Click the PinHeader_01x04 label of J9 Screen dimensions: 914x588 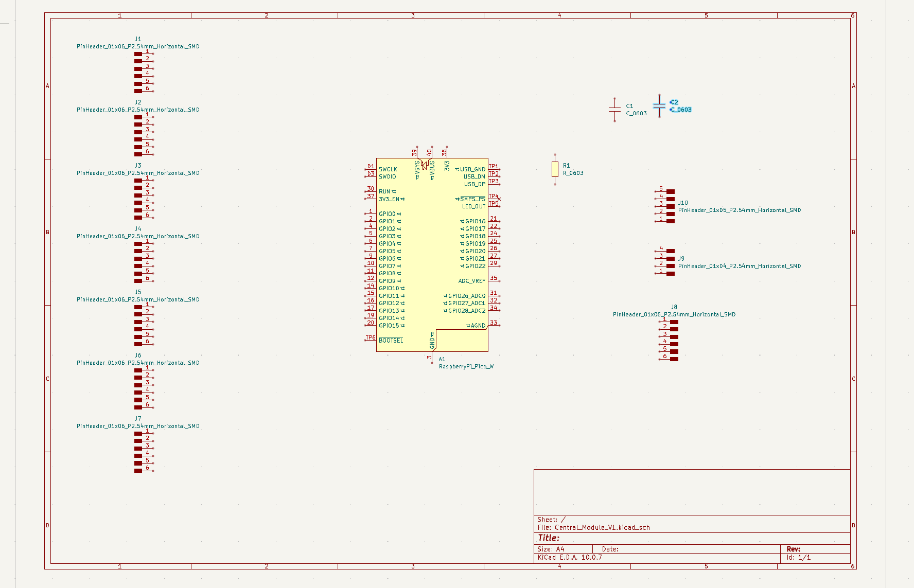740,266
